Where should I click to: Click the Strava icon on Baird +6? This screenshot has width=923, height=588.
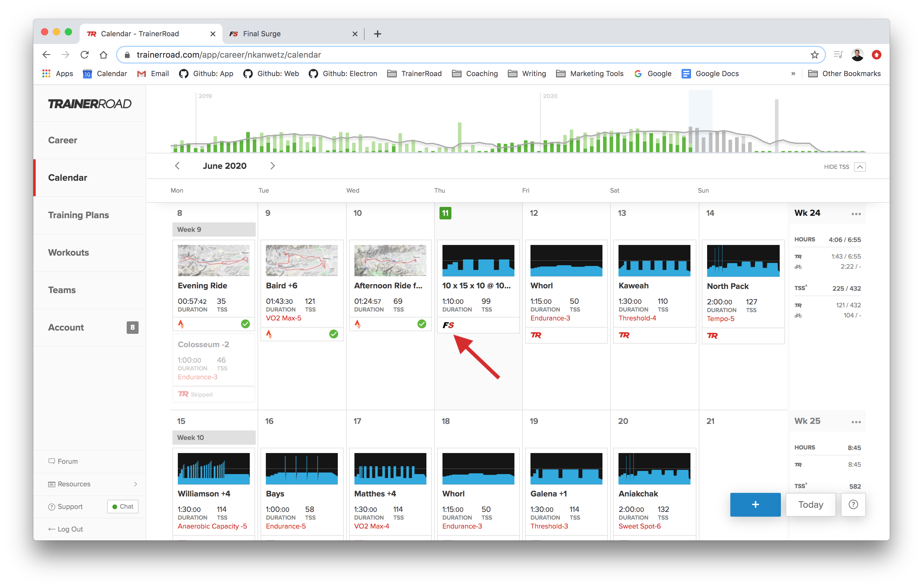point(269,334)
